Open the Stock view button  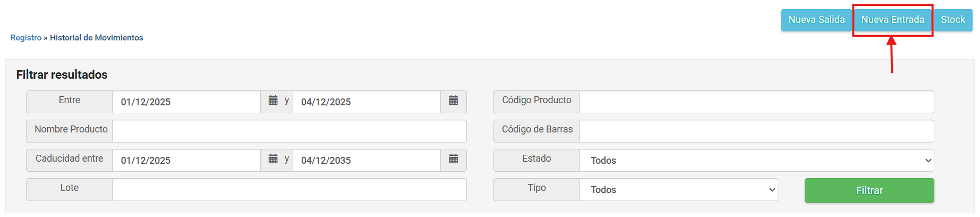coord(952,20)
